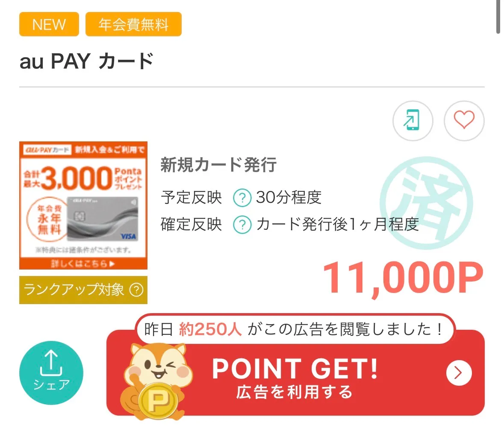This screenshot has width=504, height=434.
Task: Tap the help icon next to 予定反映
Action: [x=242, y=197]
